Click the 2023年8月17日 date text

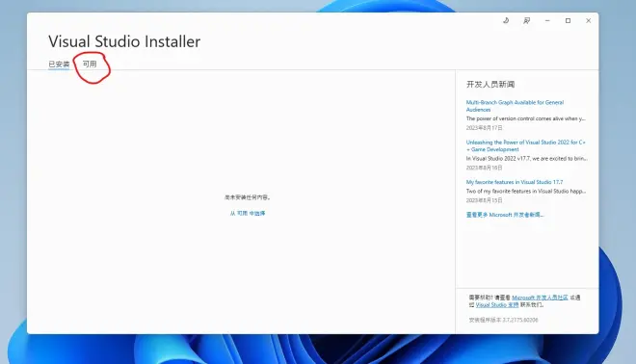coord(485,128)
